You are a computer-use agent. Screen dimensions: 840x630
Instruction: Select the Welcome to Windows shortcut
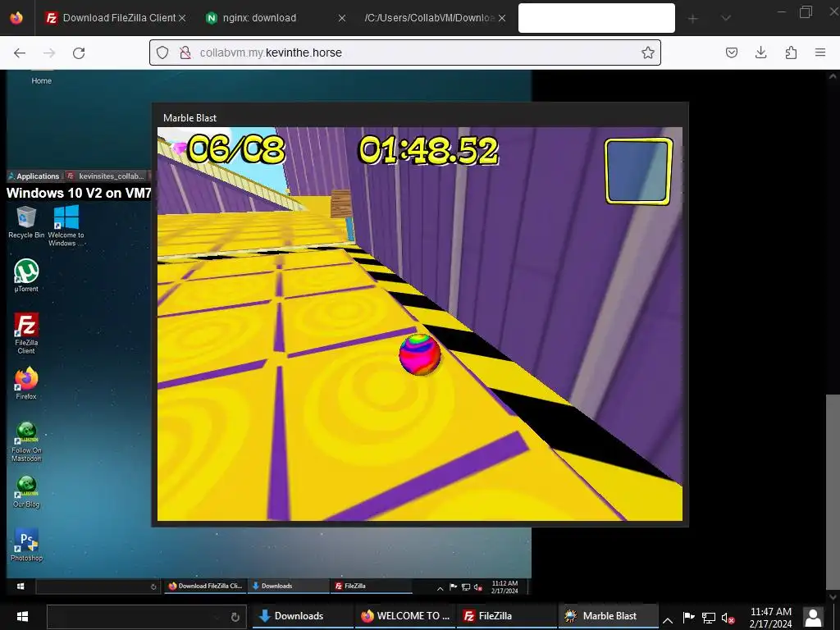click(66, 226)
